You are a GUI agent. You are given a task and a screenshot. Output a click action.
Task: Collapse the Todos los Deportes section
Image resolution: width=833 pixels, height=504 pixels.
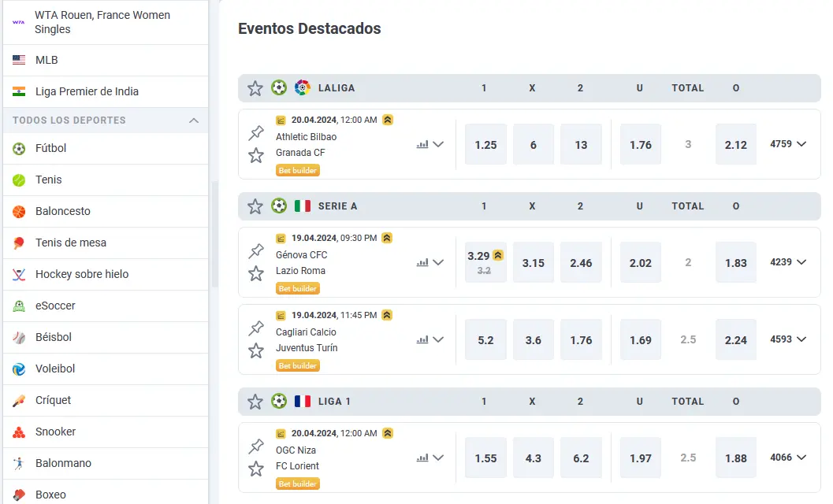pos(194,120)
